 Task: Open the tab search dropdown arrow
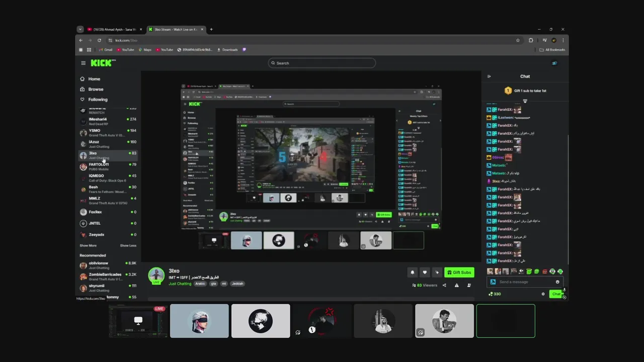(x=80, y=29)
